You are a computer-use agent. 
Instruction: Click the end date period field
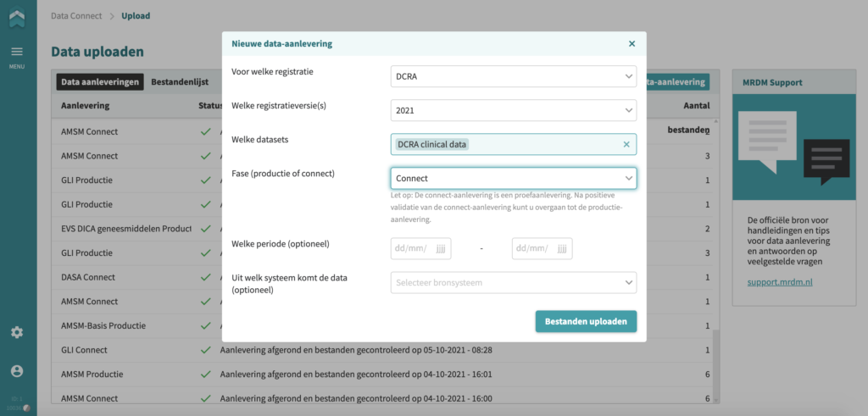(542, 248)
